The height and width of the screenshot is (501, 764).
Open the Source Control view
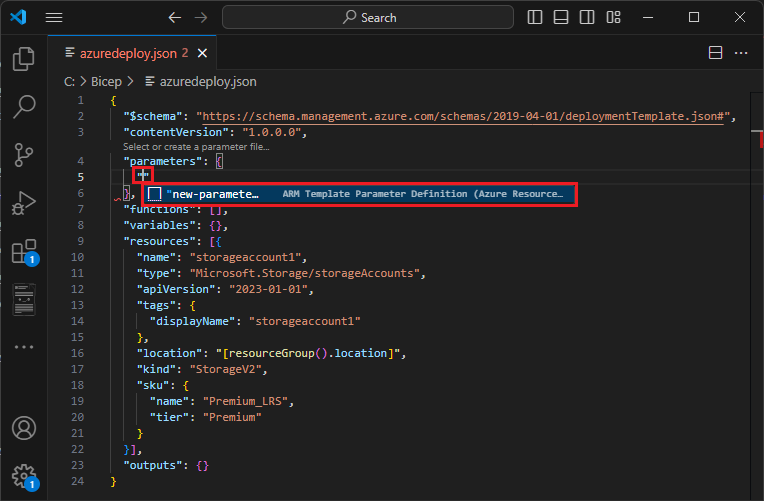[x=23, y=155]
